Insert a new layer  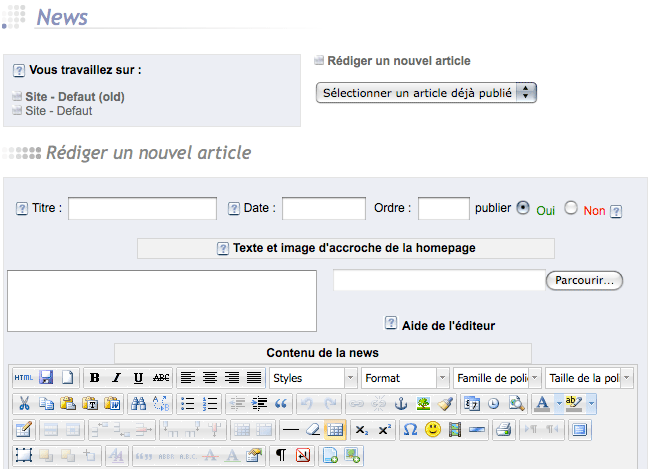point(24,455)
